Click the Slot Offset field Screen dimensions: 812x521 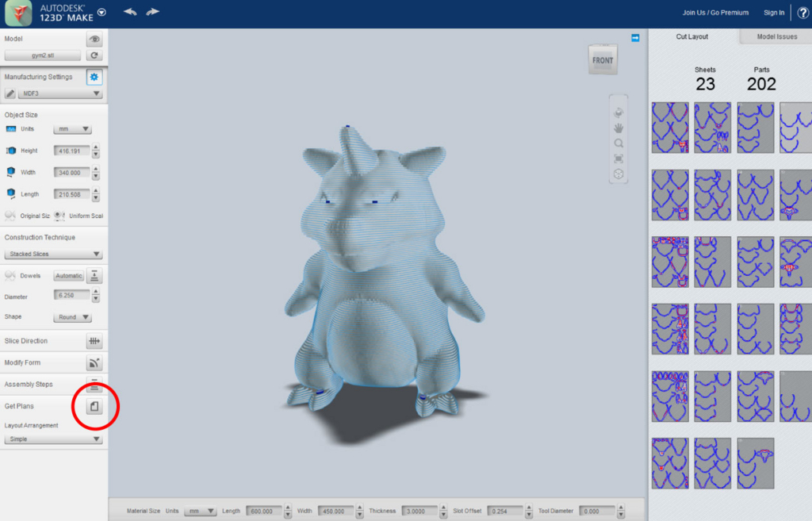click(x=505, y=511)
